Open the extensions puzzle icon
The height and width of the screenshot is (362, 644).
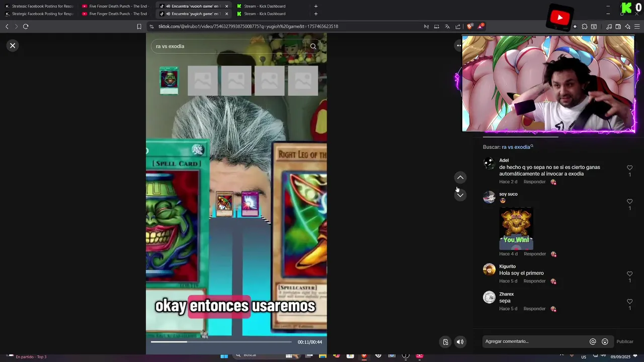584,27
